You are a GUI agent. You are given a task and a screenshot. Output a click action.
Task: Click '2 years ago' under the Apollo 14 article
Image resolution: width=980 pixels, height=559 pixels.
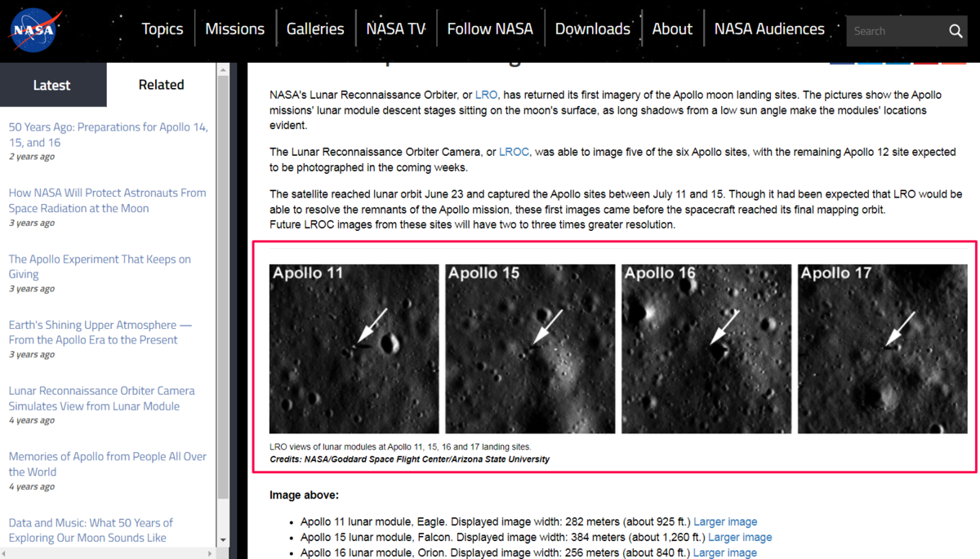32,157
